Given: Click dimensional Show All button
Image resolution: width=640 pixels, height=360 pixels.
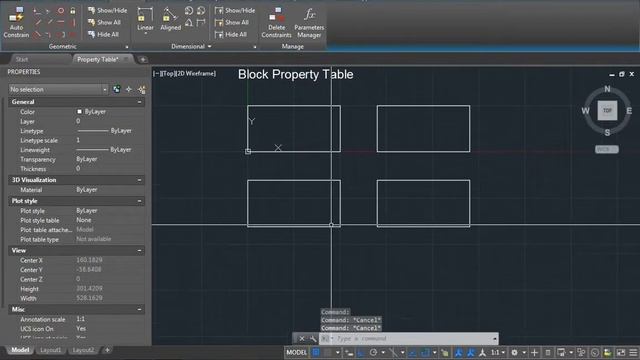Looking at the screenshot, I should tap(232, 22).
